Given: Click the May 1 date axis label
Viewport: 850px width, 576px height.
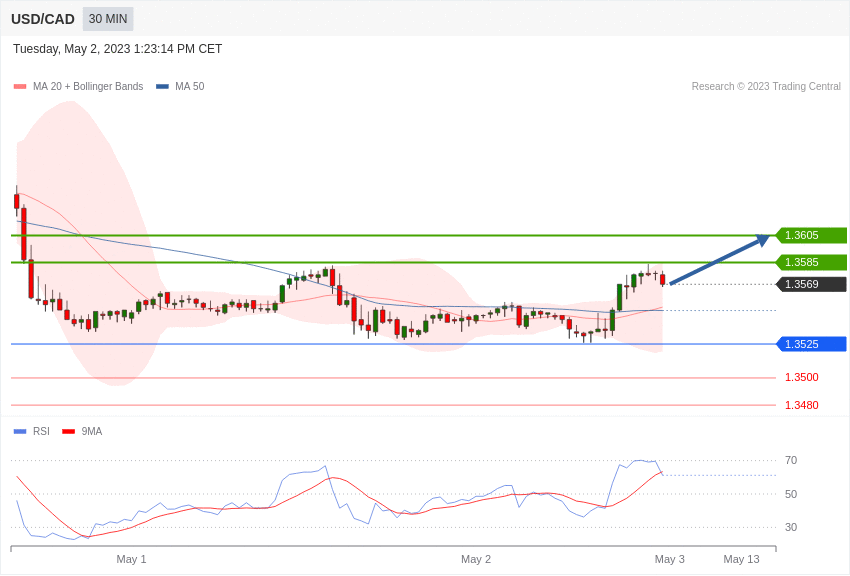Looking at the screenshot, I should [x=131, y=559].
